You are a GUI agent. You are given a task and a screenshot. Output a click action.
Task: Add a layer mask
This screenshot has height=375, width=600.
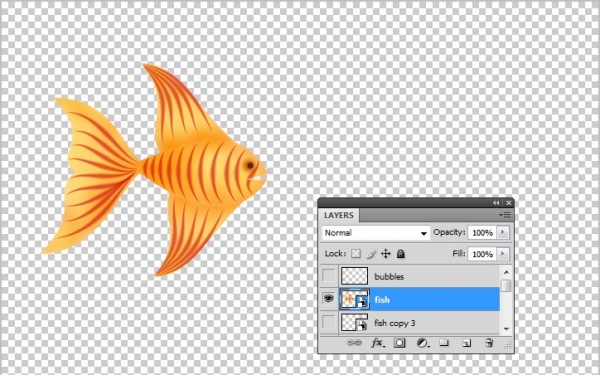pyautogui.click(x=399, y=343)
